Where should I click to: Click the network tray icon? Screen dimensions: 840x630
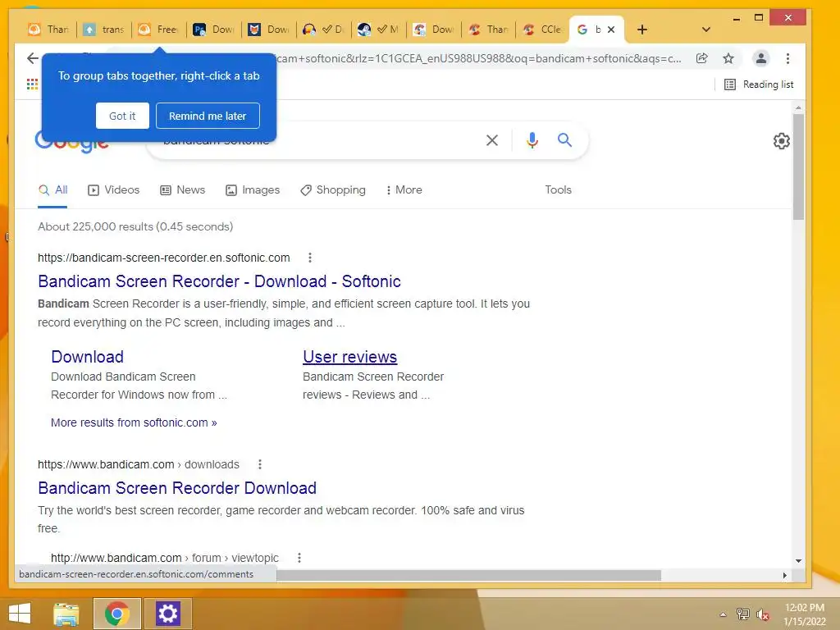(x=743, y=614)
